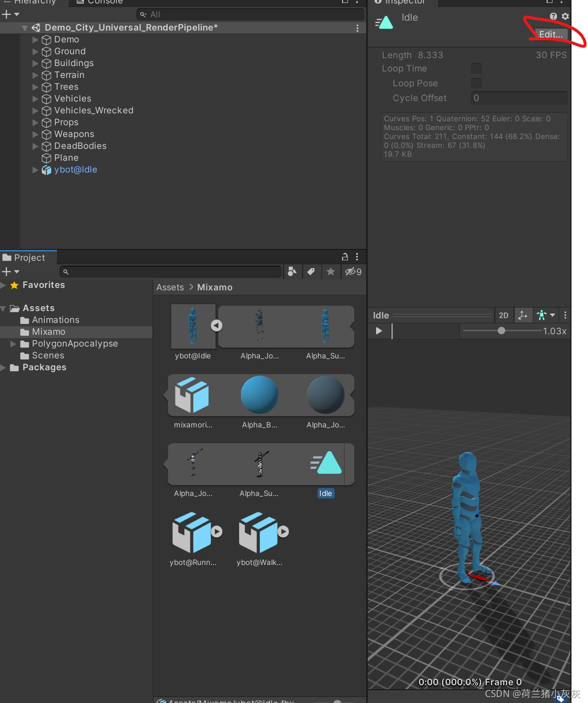Expand the Terrain game object
Image resolution: width=588 pixels, height=703 pixels.
35,75
